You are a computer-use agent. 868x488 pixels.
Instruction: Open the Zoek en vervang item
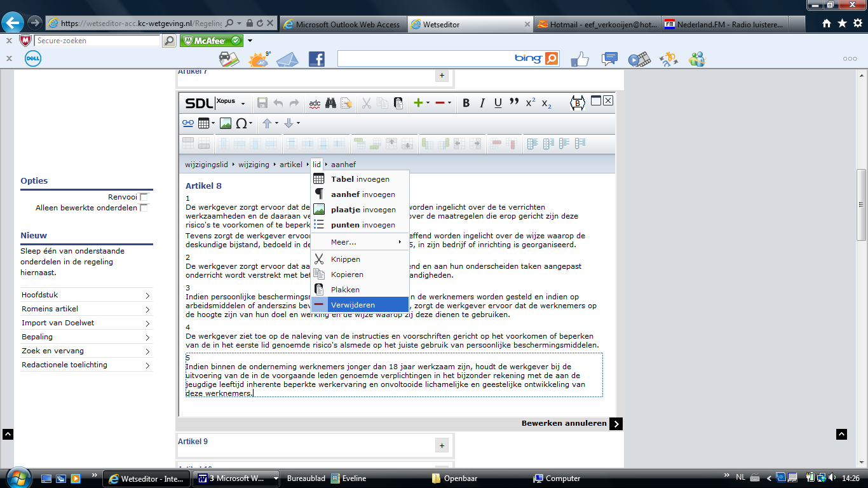tap(86, 351)
